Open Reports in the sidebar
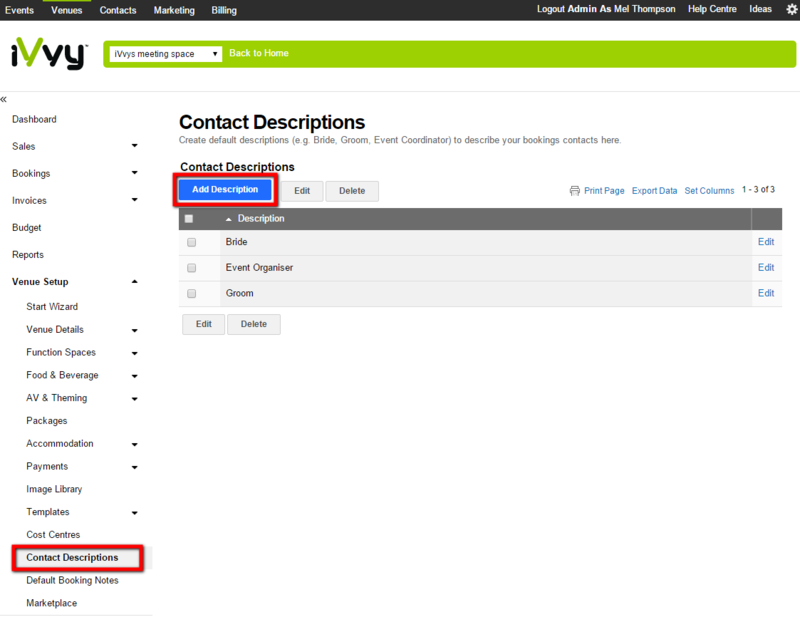This screenshot has width=800, height=622. click(28, 255)
